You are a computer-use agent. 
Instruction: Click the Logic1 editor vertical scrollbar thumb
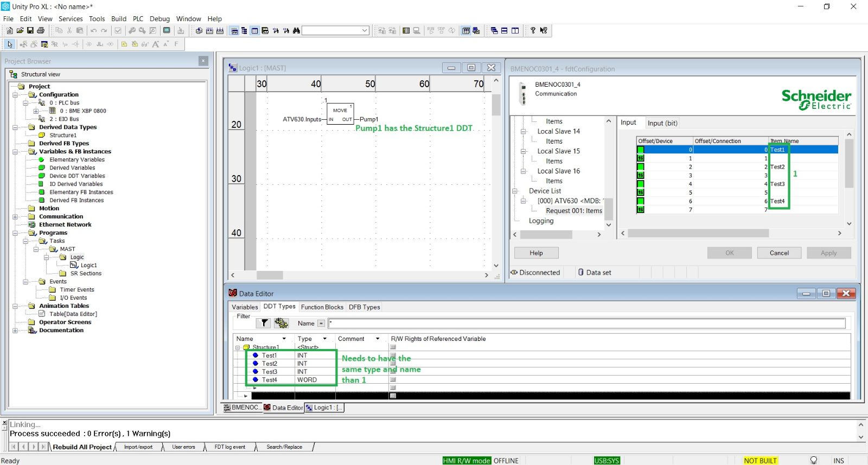pos(496,105)
